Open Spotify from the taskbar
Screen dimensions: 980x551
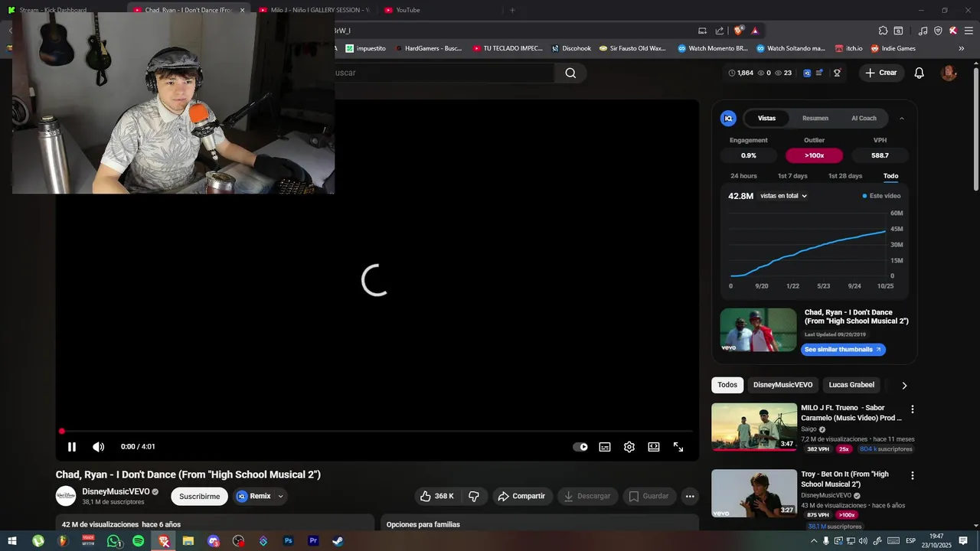[138, 541]
